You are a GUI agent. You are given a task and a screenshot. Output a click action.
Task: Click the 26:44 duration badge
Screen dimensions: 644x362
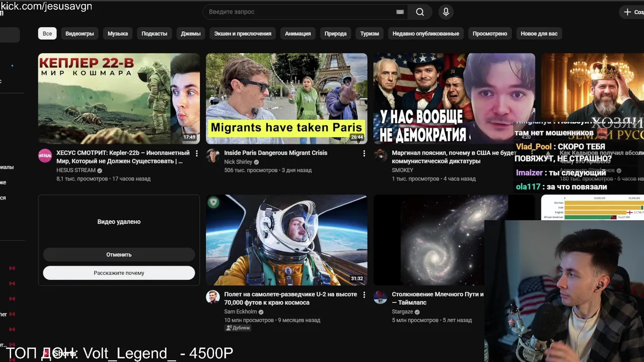[357, 137]
